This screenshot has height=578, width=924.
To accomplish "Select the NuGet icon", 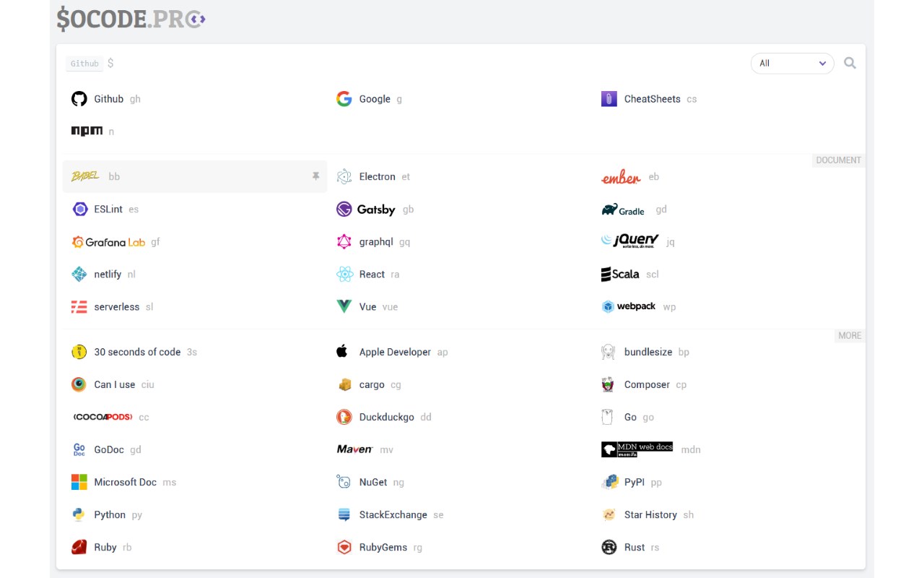I will click(344, 482).
